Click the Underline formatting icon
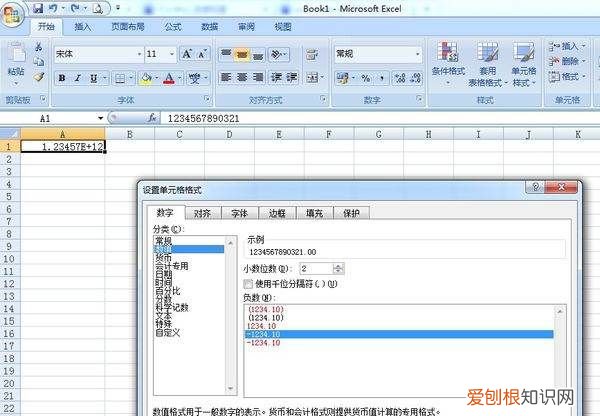 (x=93, y=78)
